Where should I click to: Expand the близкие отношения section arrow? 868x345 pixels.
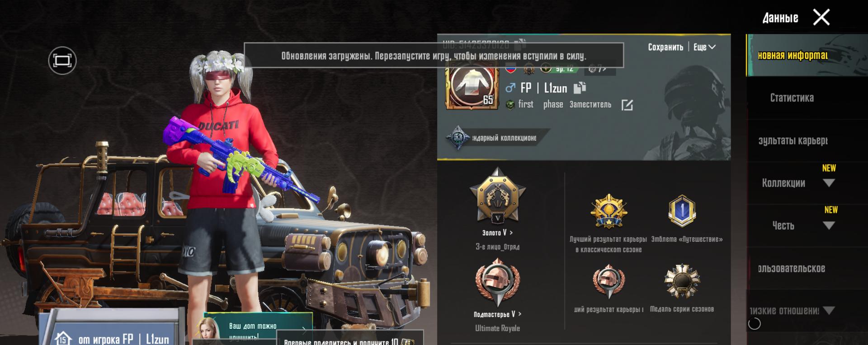[x=829, y=310]
